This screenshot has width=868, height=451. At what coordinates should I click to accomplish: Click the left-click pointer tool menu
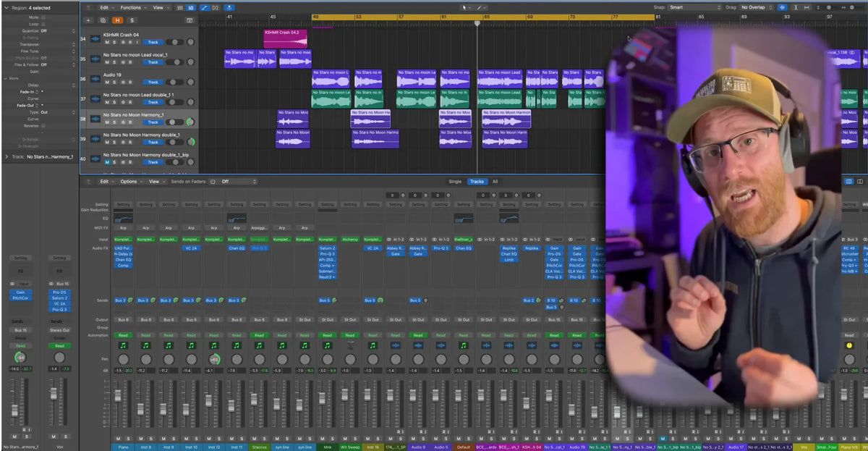(467, 7)
